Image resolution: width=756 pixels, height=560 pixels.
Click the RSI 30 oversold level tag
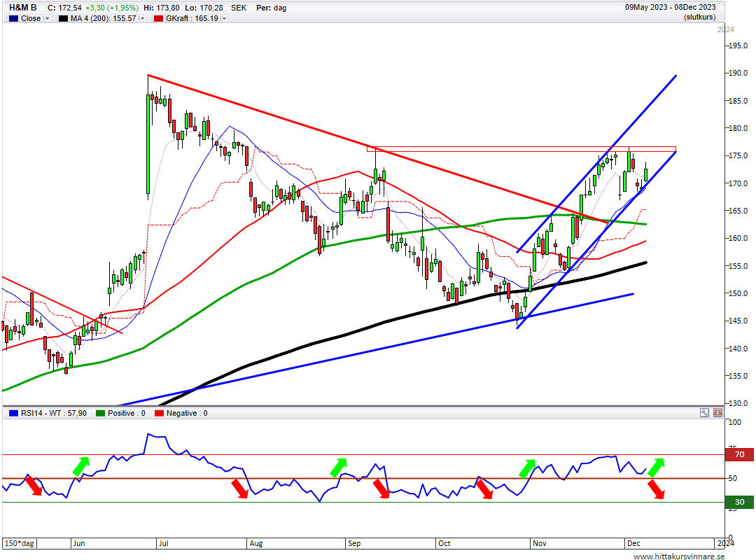point(739,502)
